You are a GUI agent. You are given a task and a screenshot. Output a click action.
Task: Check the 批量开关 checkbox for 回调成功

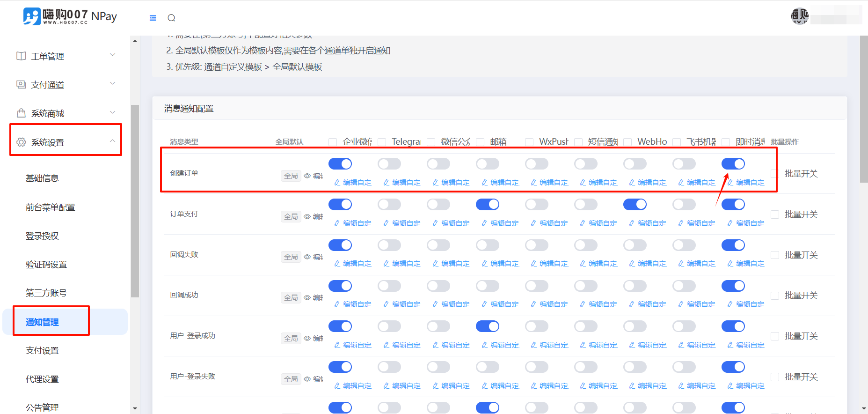[775, 296]
